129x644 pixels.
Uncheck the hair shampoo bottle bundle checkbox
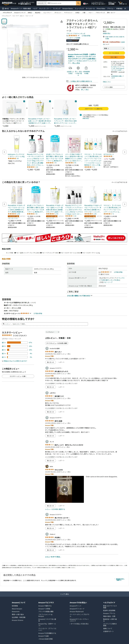[x=76, y=101]
